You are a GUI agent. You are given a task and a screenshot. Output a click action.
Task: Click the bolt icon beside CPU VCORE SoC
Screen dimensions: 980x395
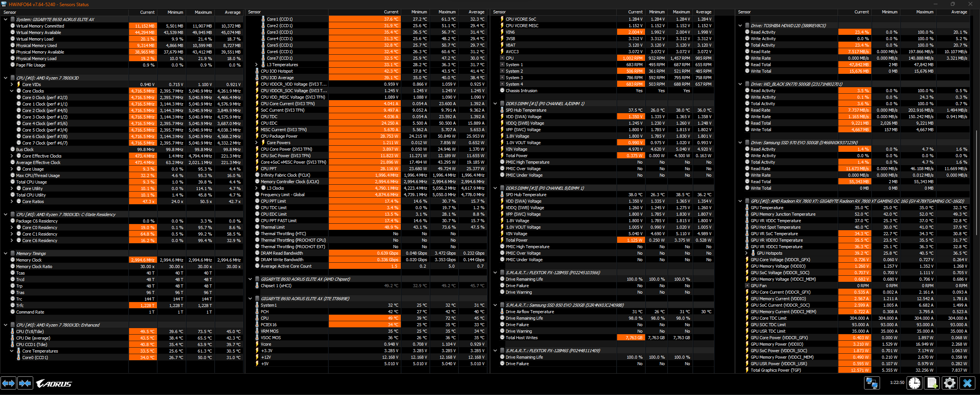click(502, 19)
